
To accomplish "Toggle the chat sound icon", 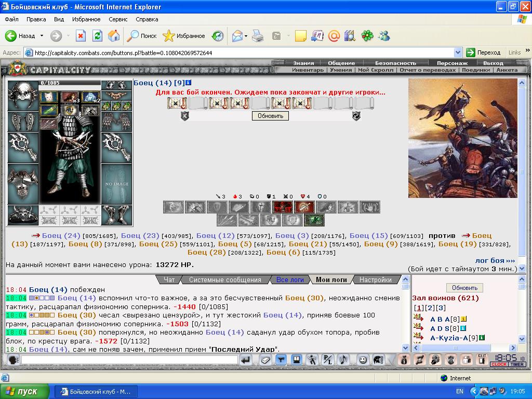I will (343, 360).
